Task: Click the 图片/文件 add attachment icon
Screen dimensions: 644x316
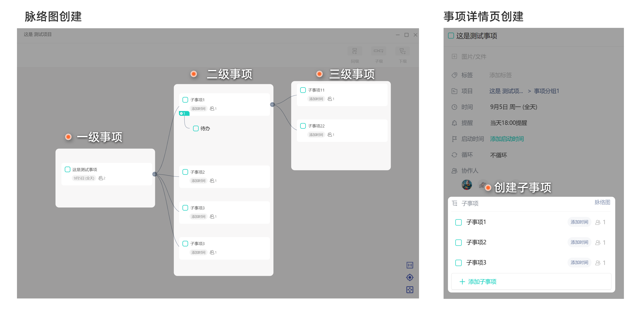Action: 454,56
